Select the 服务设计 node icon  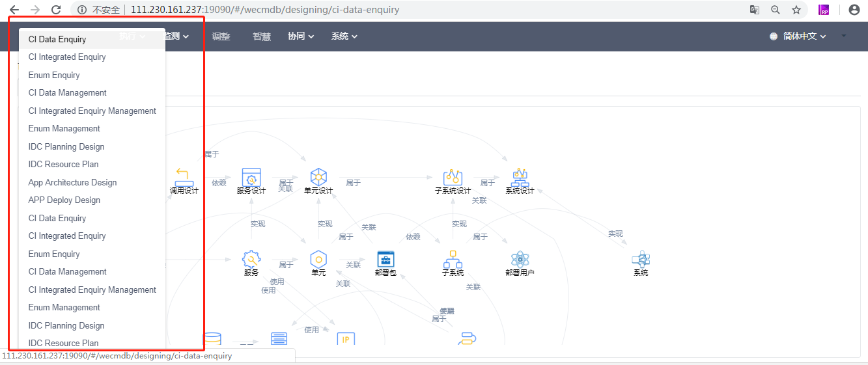(251, 176)
